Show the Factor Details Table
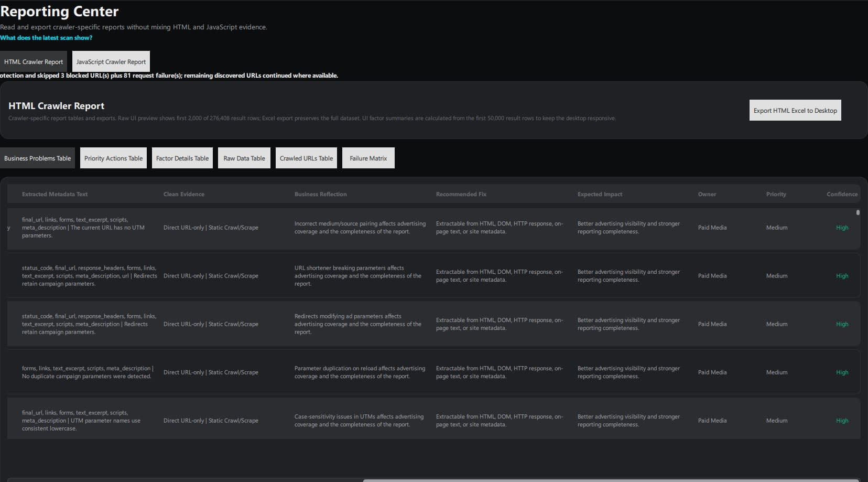This screenshot has height=482, width=868. (182, 158)
